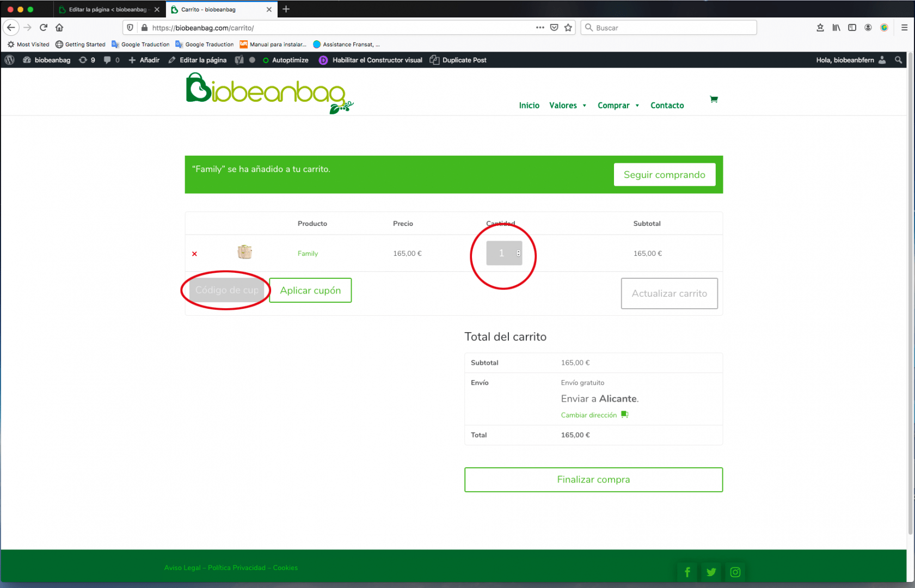Click the padlock site security icon
This screenshot has height=588, width=915.
tap(144, 28)
